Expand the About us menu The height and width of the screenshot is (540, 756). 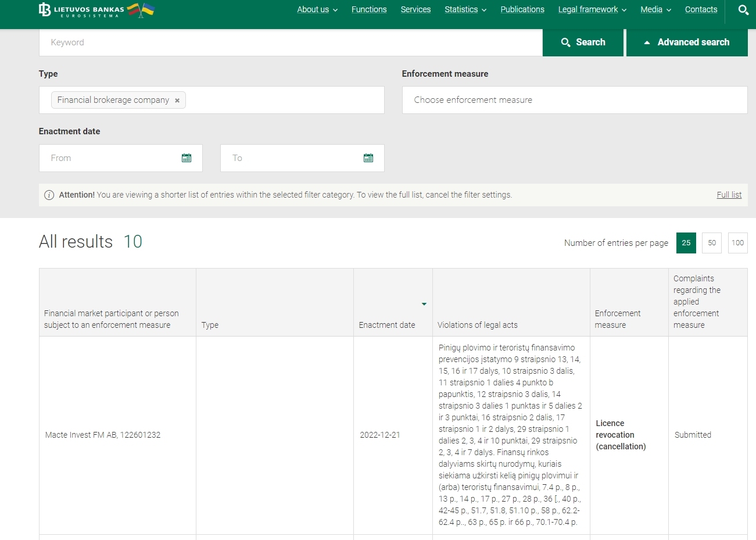317,10
